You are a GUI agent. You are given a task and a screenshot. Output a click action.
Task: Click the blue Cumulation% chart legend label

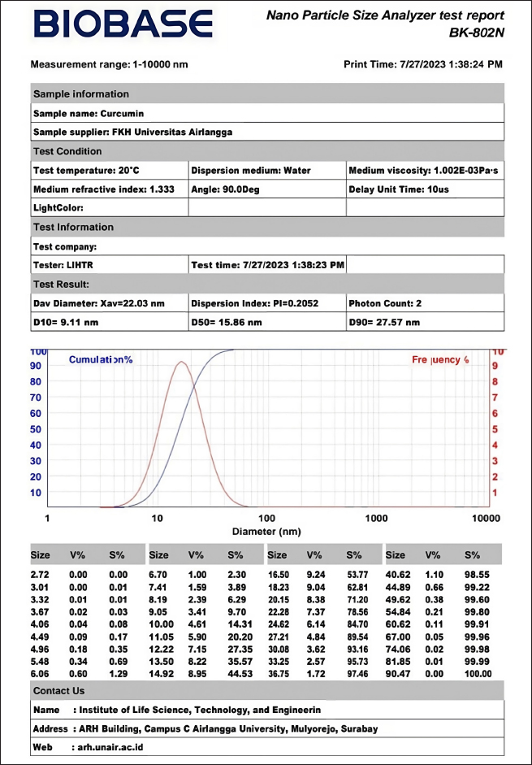pyautogui.click(x=101, y=359)
